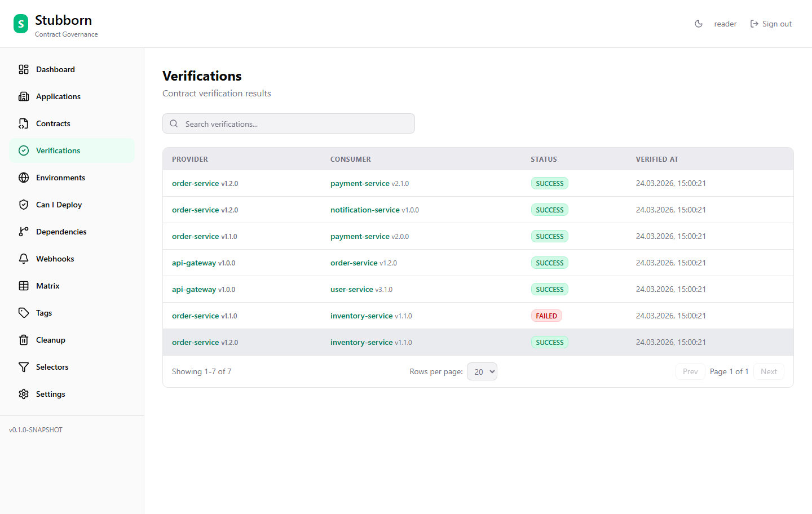
Task: Click the Applications building icon
Action: (x=24, y=96)
